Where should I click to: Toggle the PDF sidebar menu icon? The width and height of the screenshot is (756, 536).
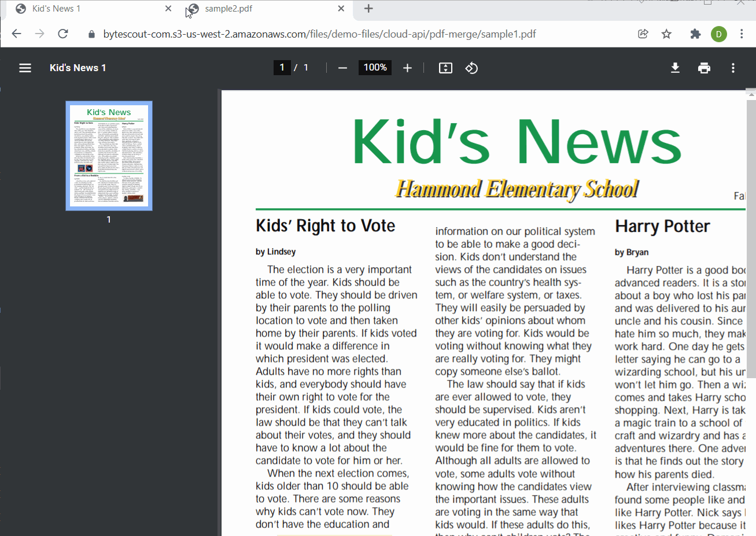(x=25, y=68)
